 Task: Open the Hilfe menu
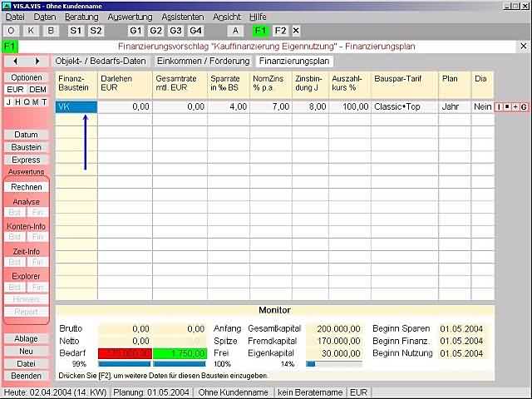[258, 17]
